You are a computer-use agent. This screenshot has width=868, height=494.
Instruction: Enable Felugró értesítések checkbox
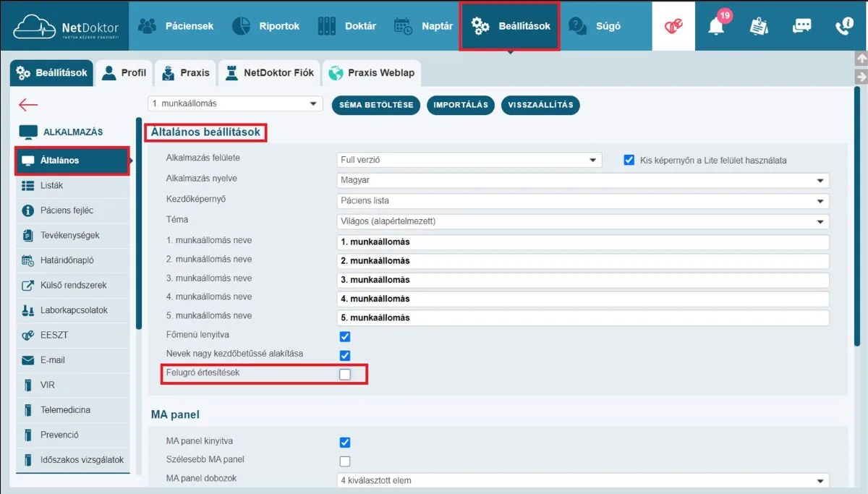point(345,374)
